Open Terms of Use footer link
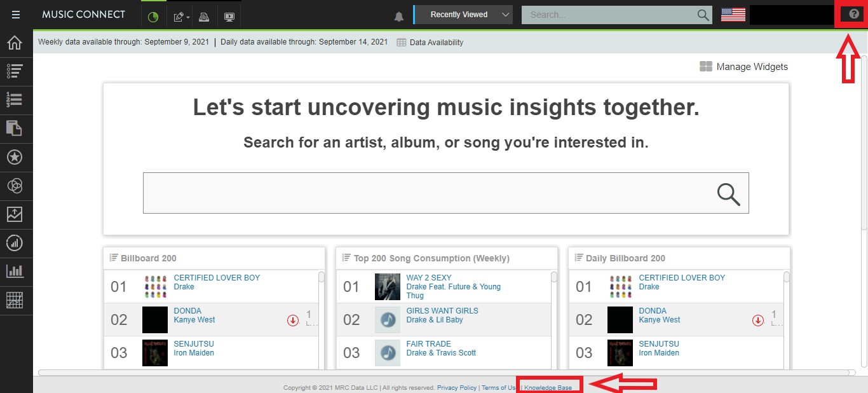The width and height of the screenshot is (868, 393). 499,388
